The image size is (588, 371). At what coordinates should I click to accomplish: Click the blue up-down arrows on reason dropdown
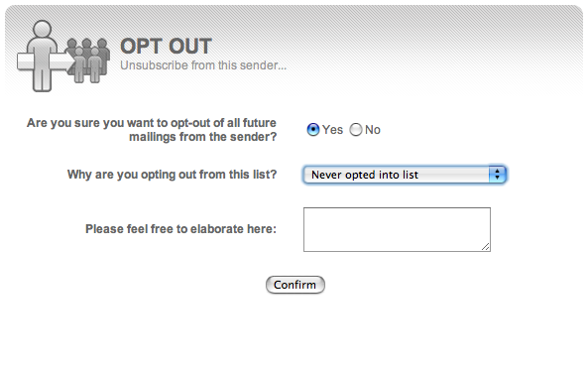point(497,175)
